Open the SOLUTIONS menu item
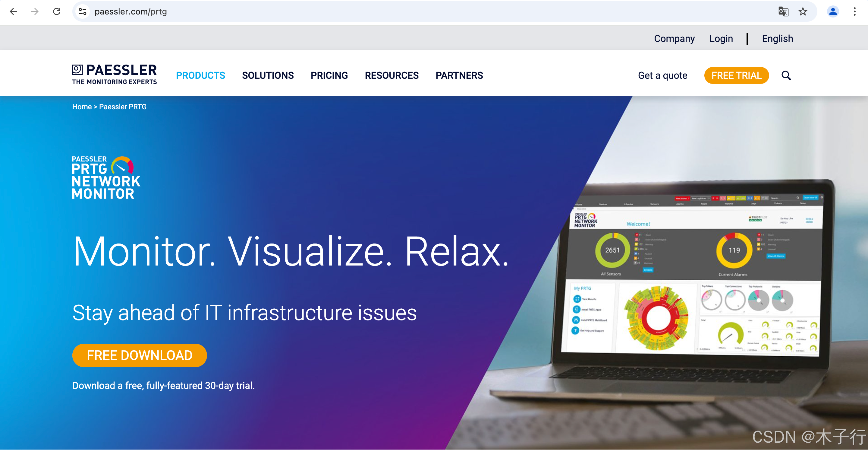This screenshot has width=868, height=452. (268, 75)
